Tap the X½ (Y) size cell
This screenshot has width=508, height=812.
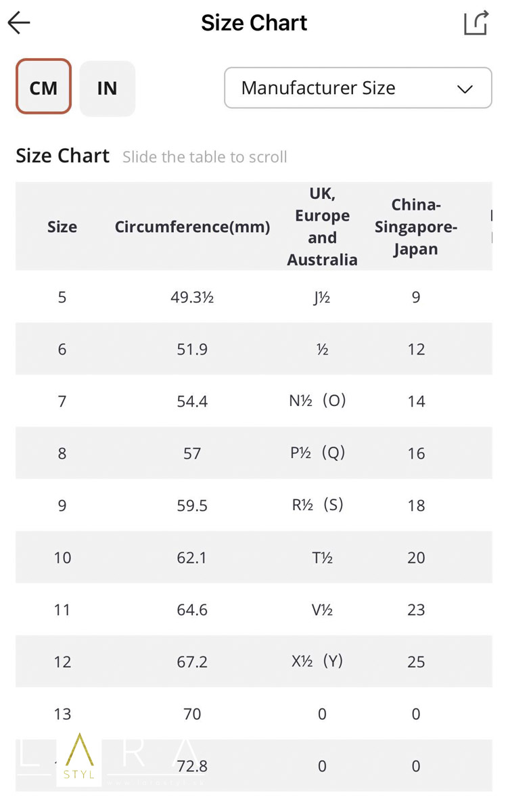(x=317, y=661)
